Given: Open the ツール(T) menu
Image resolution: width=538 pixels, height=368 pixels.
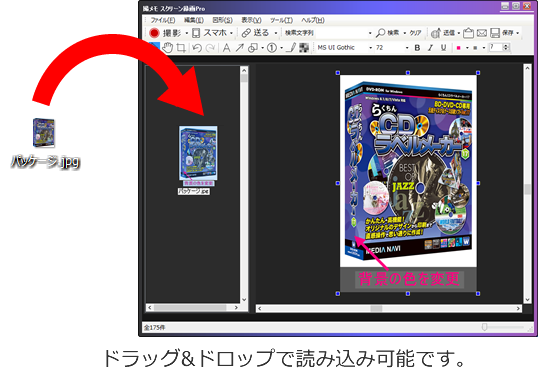Looking at the screenshot, I should 281,20.
